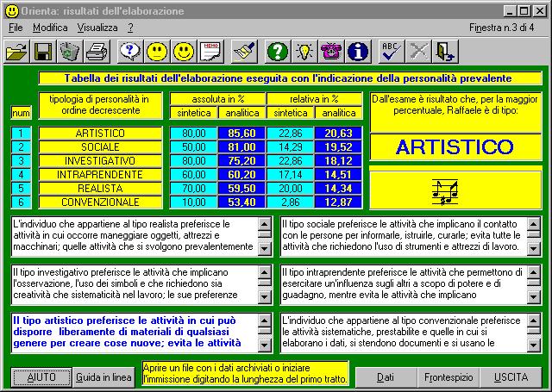Save data with the floppy disk icon
The image size is (552, 392).
point(43,52)
